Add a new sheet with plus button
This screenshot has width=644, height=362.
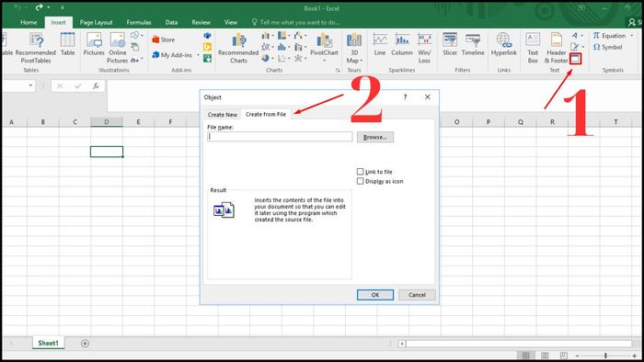click(85, 343)
